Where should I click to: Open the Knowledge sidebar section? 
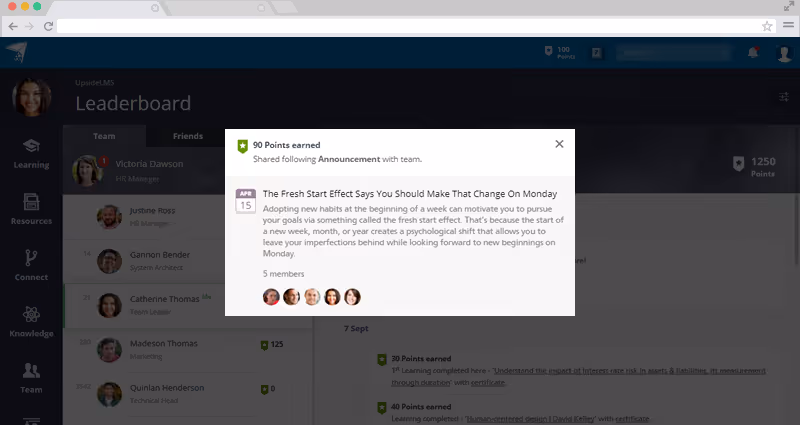pyautogui.click(x=31, y=322)
